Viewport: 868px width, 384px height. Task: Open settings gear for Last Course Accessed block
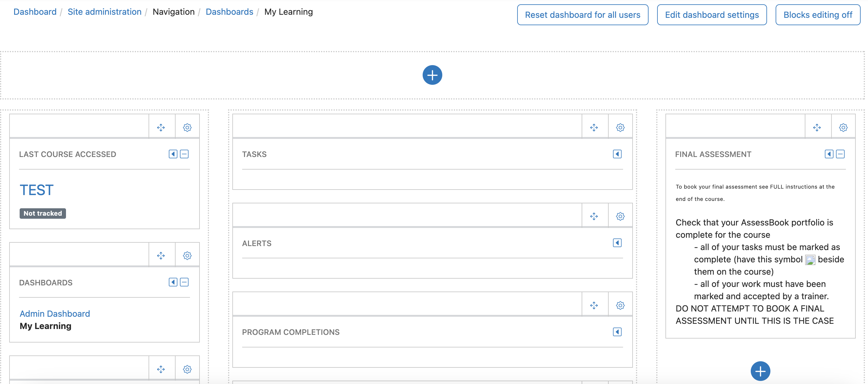click(x=187, y=127)
